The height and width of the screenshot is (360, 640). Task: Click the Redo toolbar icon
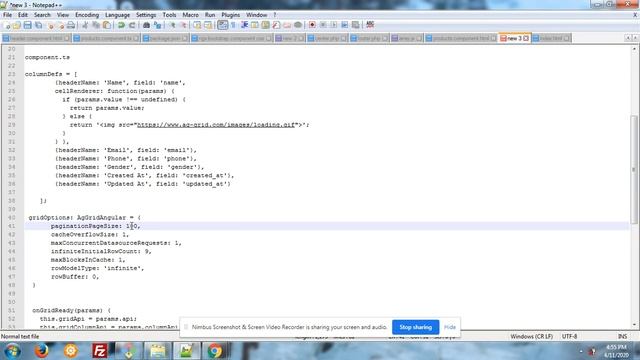132,25
